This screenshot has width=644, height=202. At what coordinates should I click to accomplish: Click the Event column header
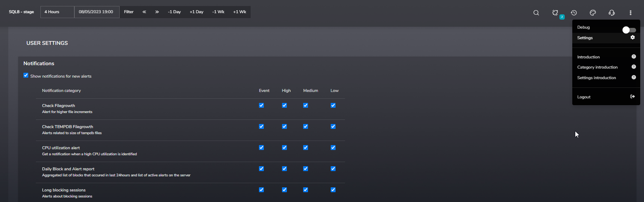click(x=264, y=90)
